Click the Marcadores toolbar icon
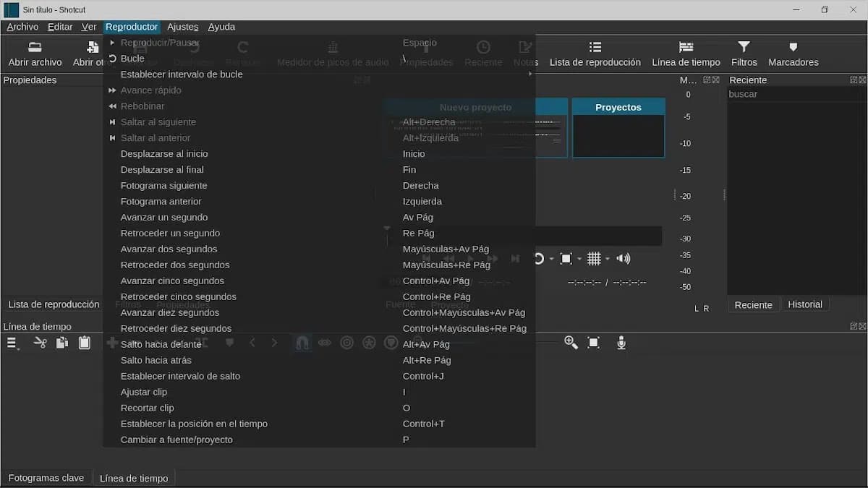This screenshot has width=868, height=488. [x=793, y=47]
